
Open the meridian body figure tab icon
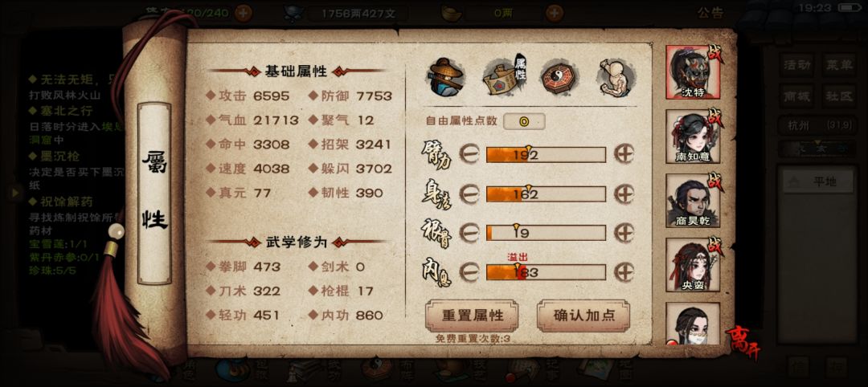click(616, 77)
